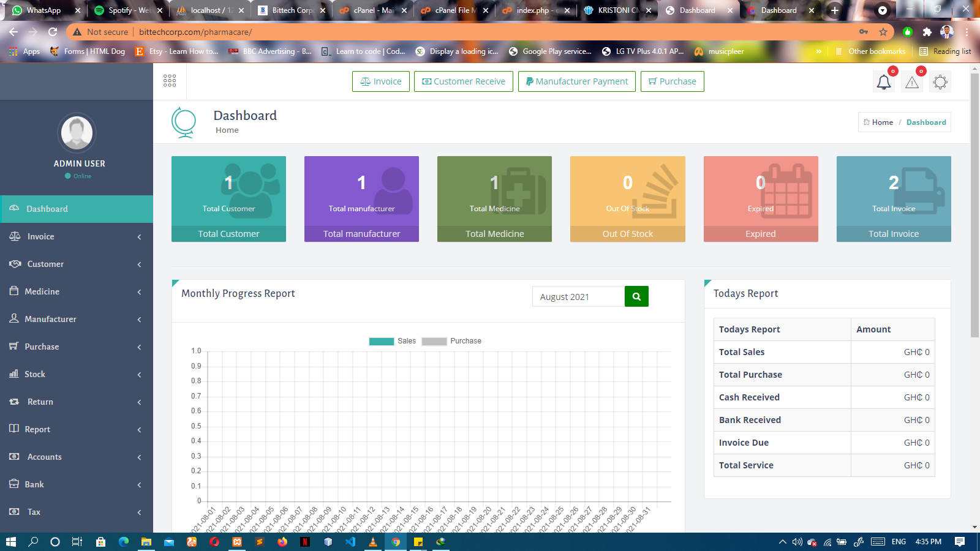Click the Manufacturer Payment button

[x=576, y=81]
